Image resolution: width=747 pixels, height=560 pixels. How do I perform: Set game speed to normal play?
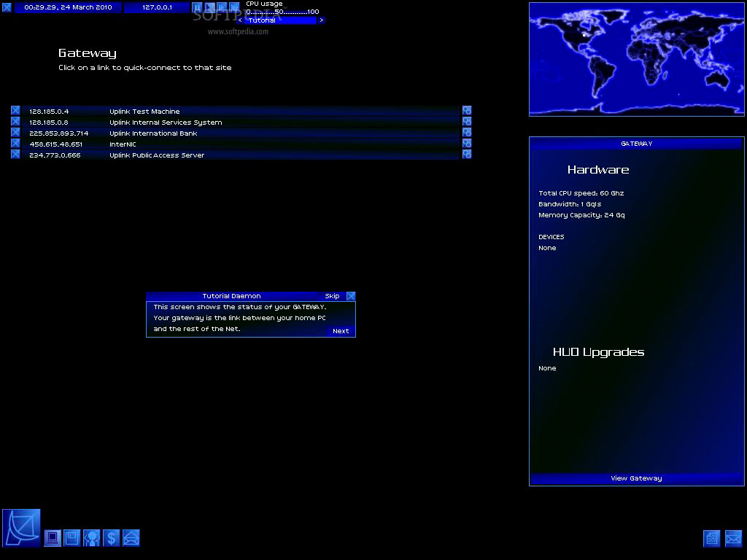[x=209, y=7]
